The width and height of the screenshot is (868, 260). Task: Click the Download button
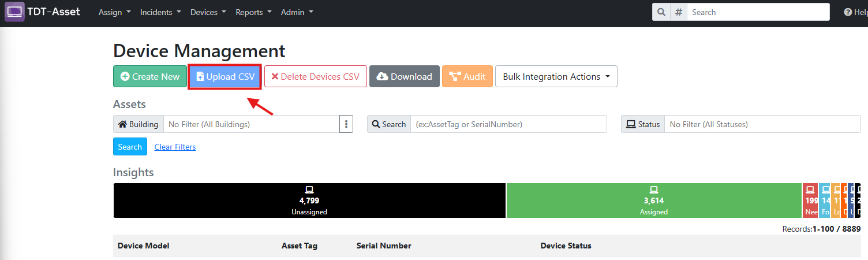pyautogui.click(x=405, y=76)
